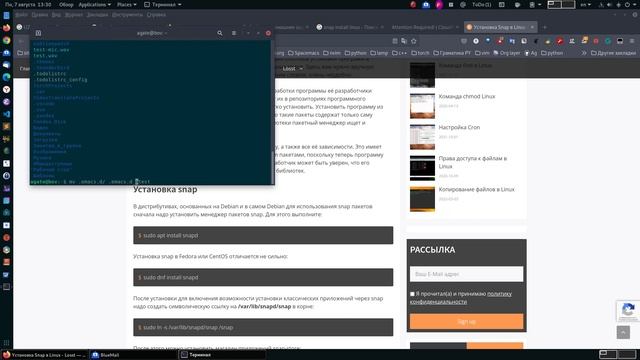Show the applications grid in the dock
Viewport: 640px width, 360px height.
[x=6, y=343]
